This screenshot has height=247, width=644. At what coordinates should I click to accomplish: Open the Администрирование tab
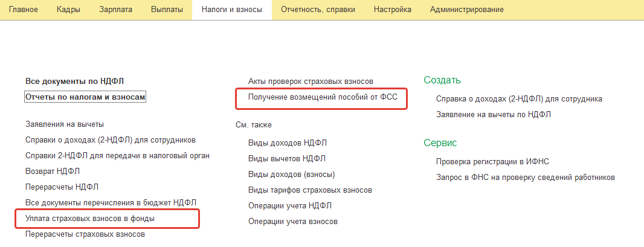(467, 10)
